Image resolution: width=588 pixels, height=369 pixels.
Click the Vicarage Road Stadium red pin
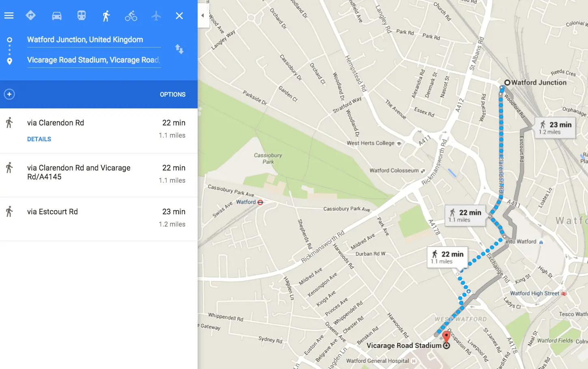coord(446,337)
